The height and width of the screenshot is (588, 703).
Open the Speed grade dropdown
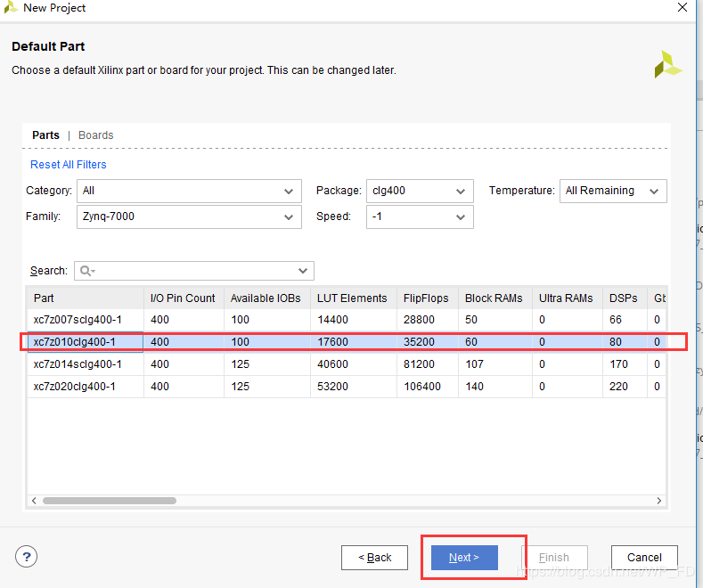419,216
